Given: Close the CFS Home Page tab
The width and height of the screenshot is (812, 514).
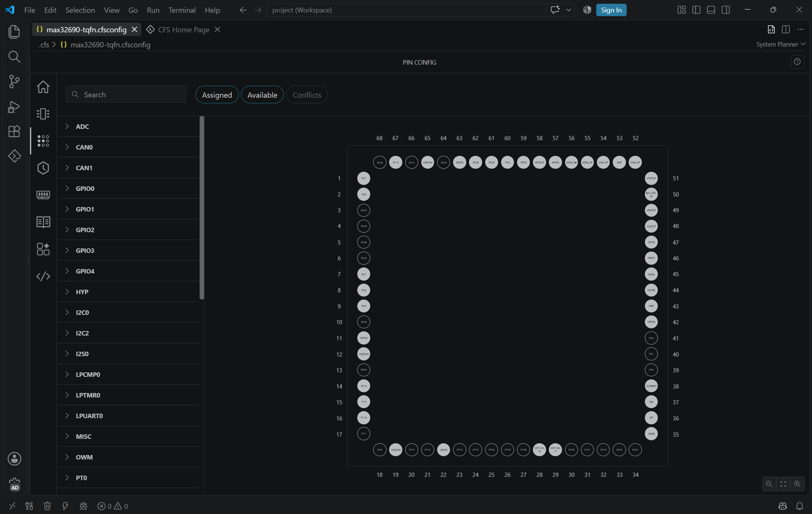Looking at the screenshot, I should click(x=217, y=29).
